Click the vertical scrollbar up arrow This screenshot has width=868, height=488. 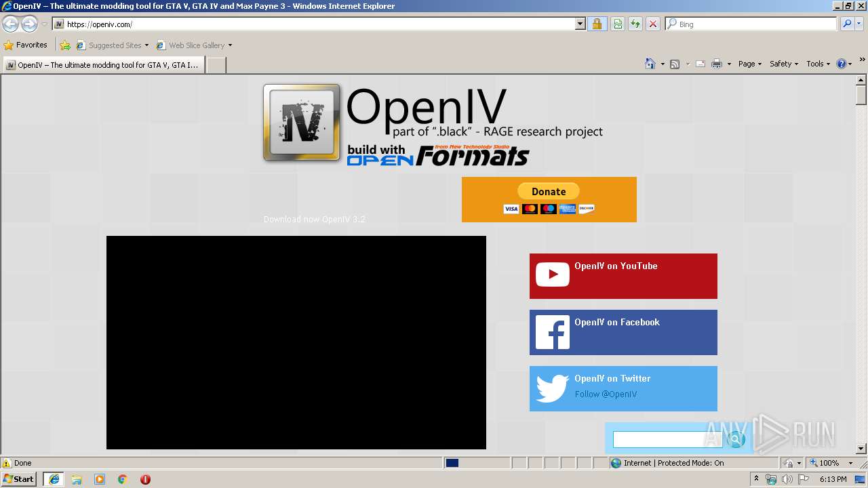861,79
